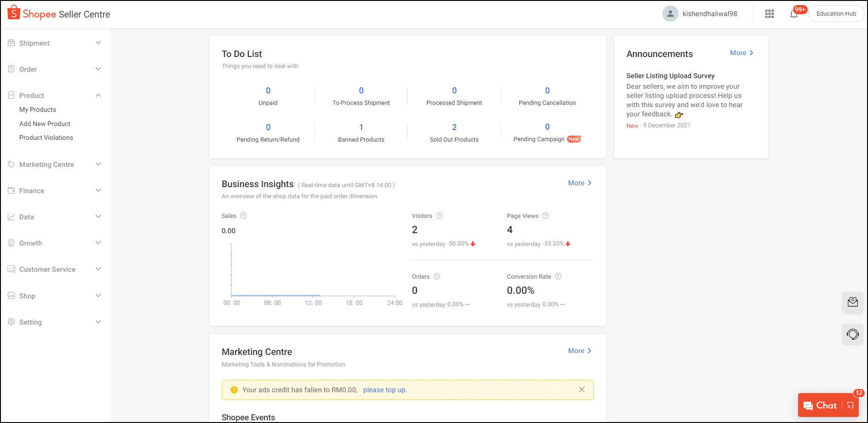Image resolution: width=868 pixels, height=423 pixels.
Task: Expand the Finance sidebar section
Action: (x=98, y=190)
